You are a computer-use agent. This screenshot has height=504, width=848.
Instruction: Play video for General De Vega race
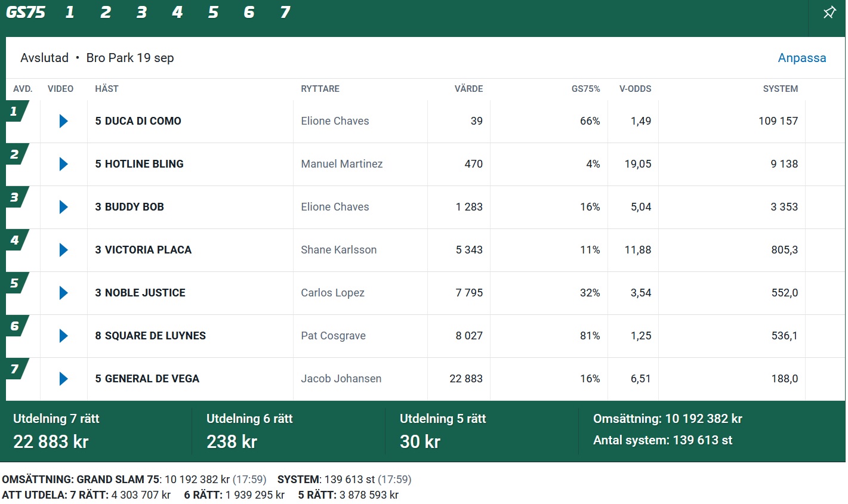(x=64, y=379)
